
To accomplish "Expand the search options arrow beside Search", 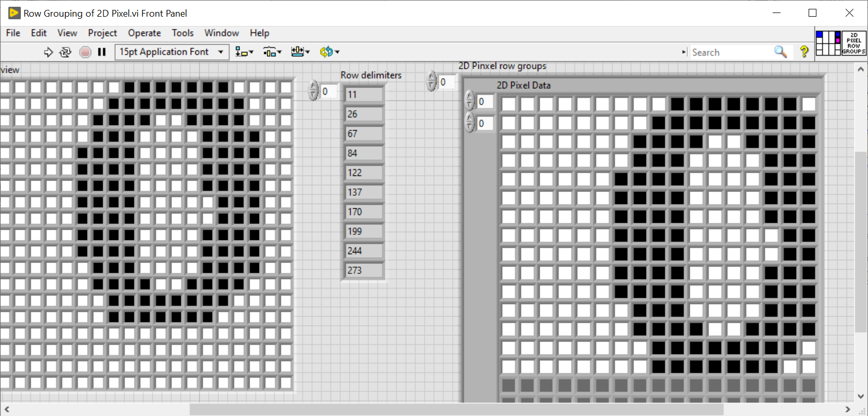I will click(684, 52).
